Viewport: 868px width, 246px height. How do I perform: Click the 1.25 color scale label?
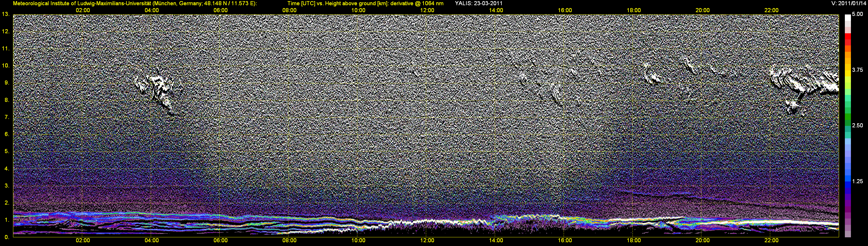point(858,181)
